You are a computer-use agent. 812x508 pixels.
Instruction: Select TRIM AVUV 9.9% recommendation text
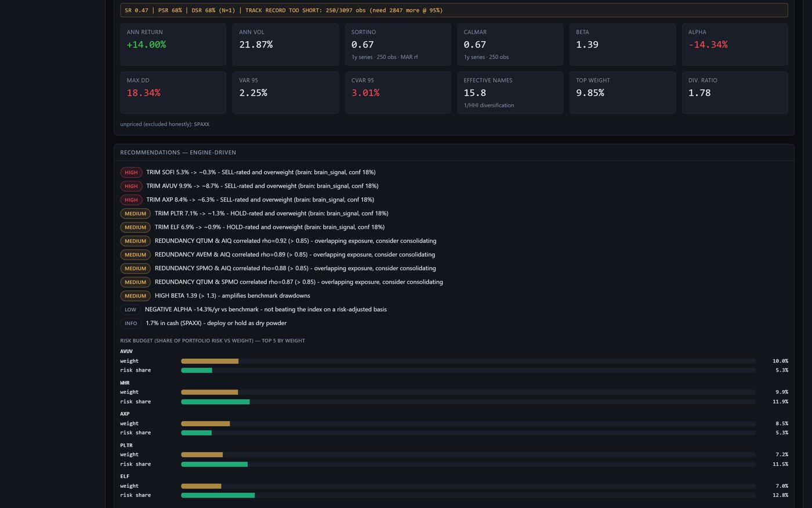coord(262,186)
